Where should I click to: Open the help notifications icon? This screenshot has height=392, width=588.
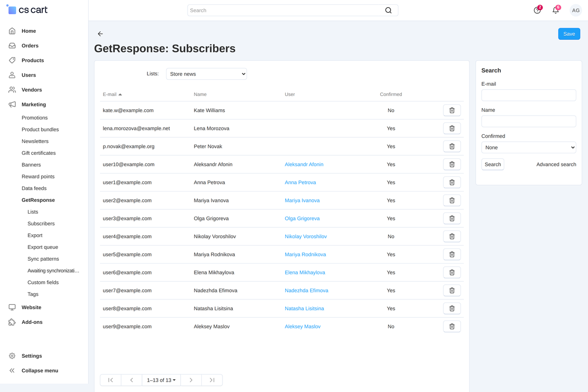click(x=538, y=10)
